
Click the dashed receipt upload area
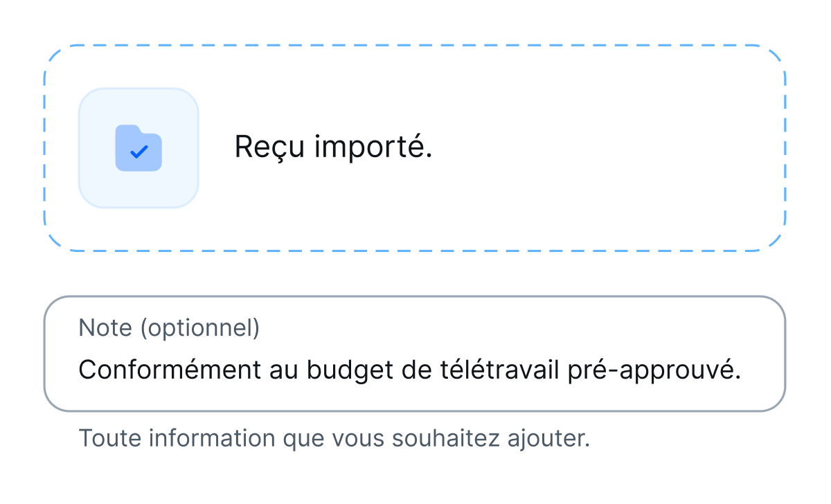415,147
